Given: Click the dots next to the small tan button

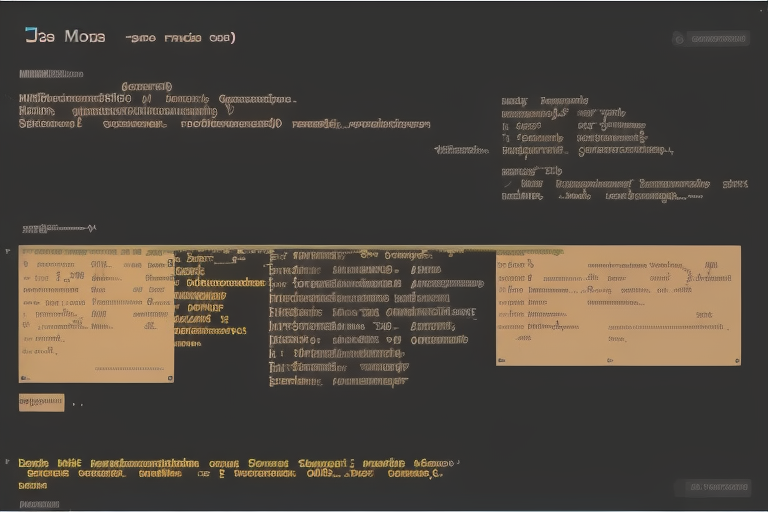Looking at the screenshot, I should (77, 404).
